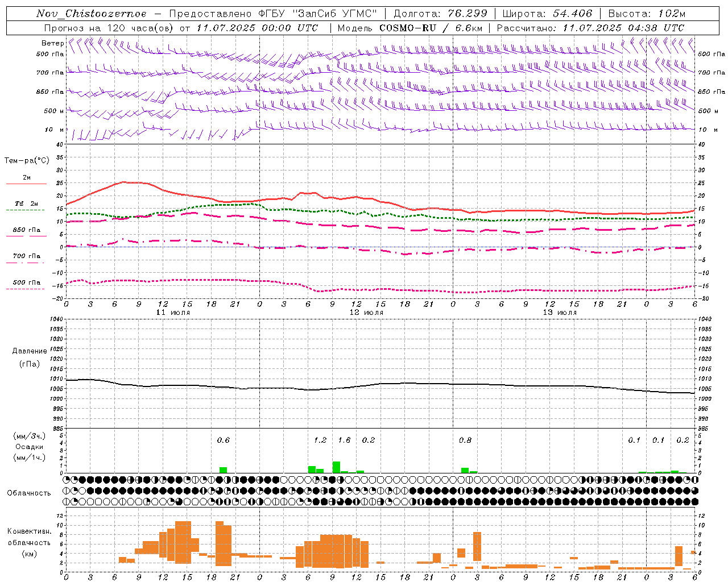The image size is (728, 582).
Task: Click the '500 м' wind level label on left
Action: (54, 111)
